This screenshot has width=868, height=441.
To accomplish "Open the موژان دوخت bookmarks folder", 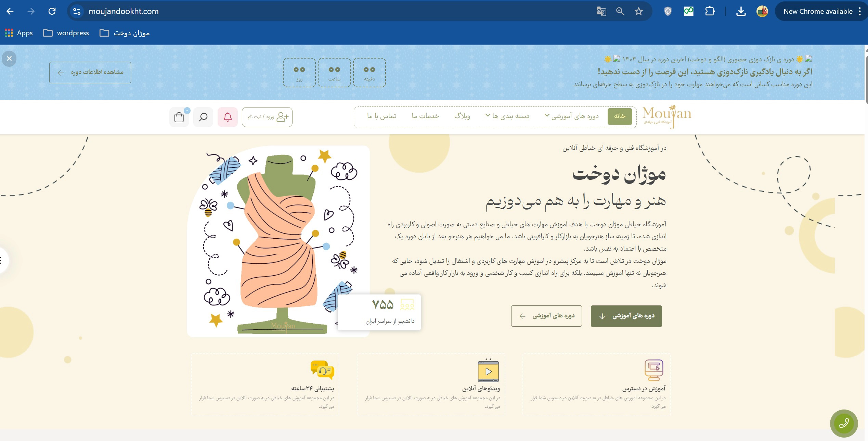I will (x=125, y=33).
